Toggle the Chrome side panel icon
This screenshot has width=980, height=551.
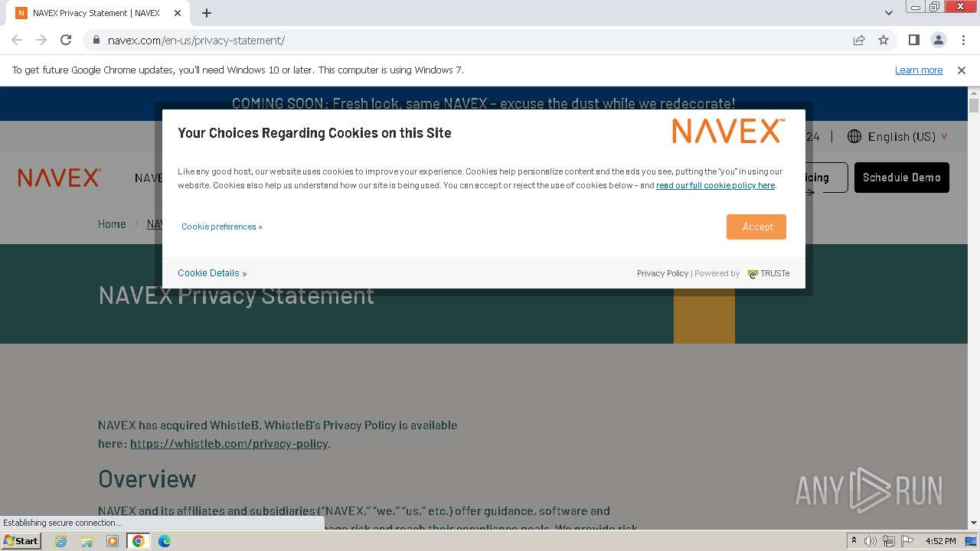(x=914, y=41)
